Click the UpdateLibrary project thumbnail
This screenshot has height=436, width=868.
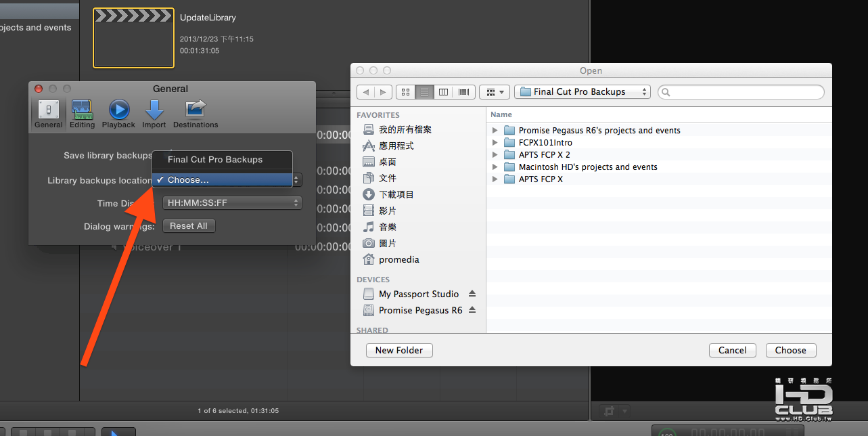click(x=134, y=39)
